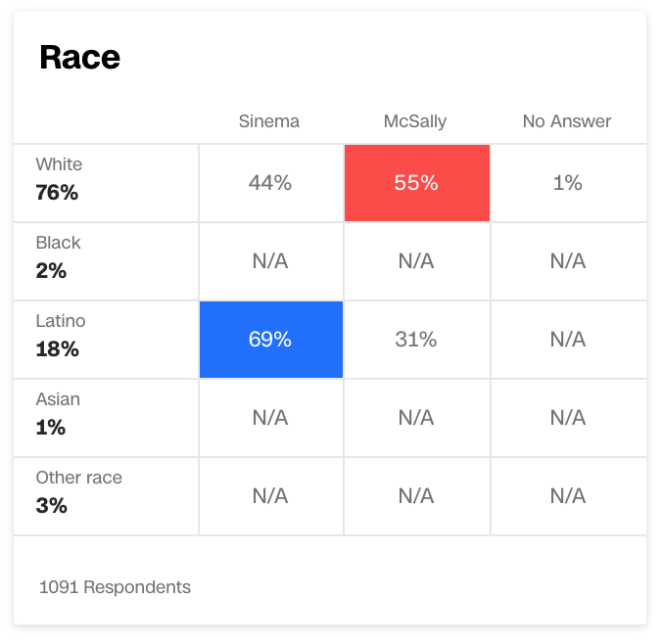Click the blue 69% Sinema cell
The image size is (662, 644).
(x=271, y=340)
